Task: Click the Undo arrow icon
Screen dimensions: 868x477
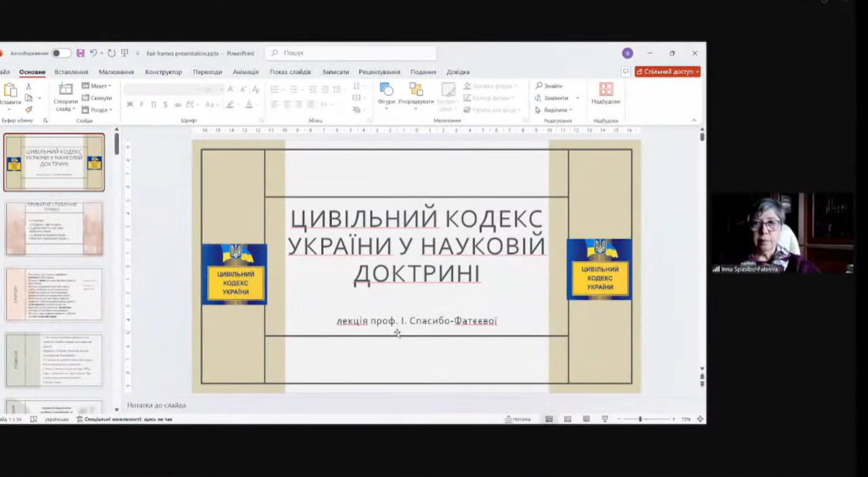Action: point(93,53)
